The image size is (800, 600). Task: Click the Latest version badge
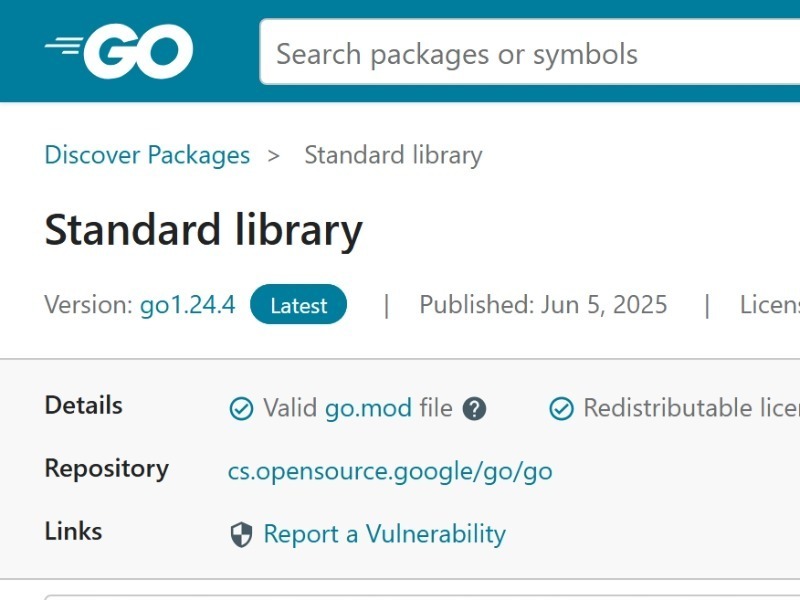pos(298,305)
